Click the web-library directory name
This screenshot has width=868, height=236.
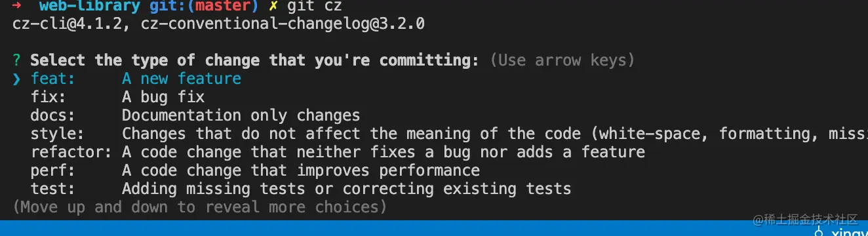(x=90, y=7)
